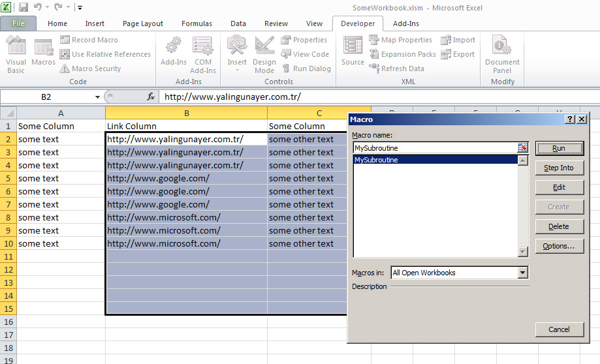Screen dimensions: 600x364
Task: Switch to the Page Layout tab
Action: pyautogui.click(x=143, y=23)
